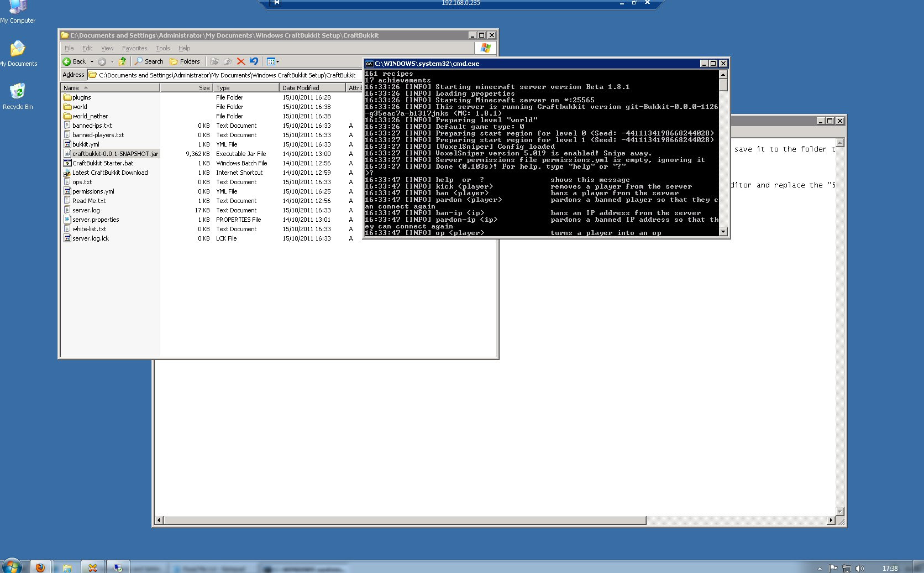Screen dimensions: 924x573
Task: Click the orange X taskbar icon
Action: [x=93, y=567]
